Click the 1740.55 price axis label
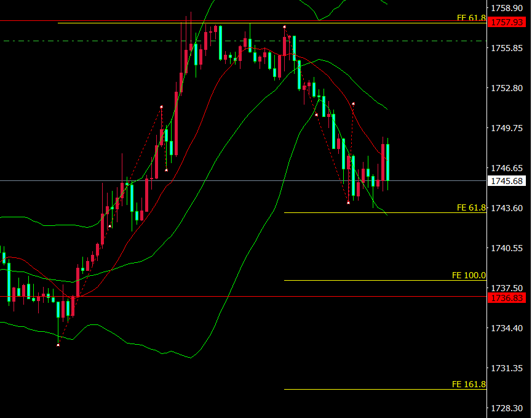Image resolution: width=532 pixels, height=418 pixels. [x=507, y=248]
